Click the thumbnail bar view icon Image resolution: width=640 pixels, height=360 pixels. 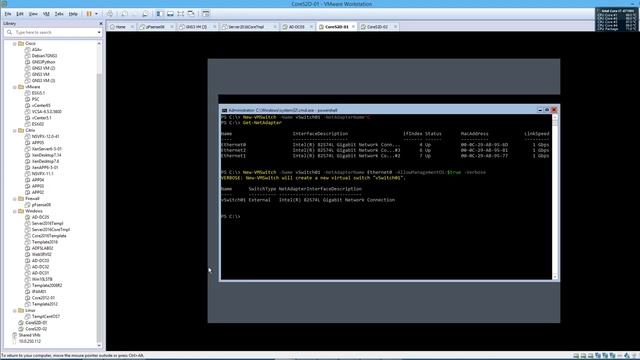point(170,14)
